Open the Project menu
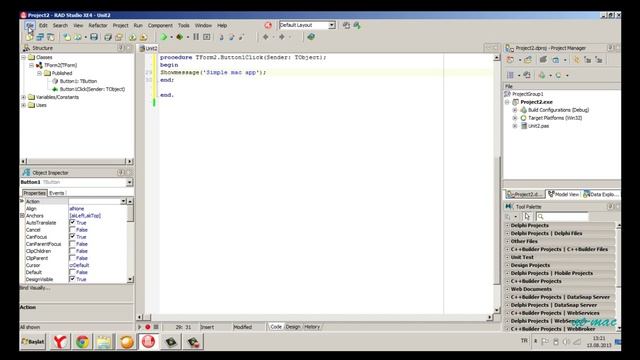This screenshot has height=360, width=640. [120, 25]
